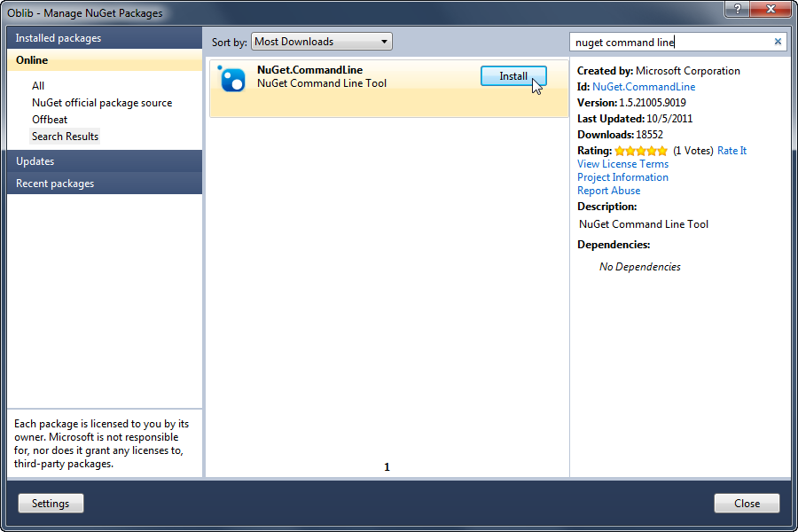Select Search Results in the source list
This screenshot has width=798, height=532.
pyautogui.click(x=65, y=137)
